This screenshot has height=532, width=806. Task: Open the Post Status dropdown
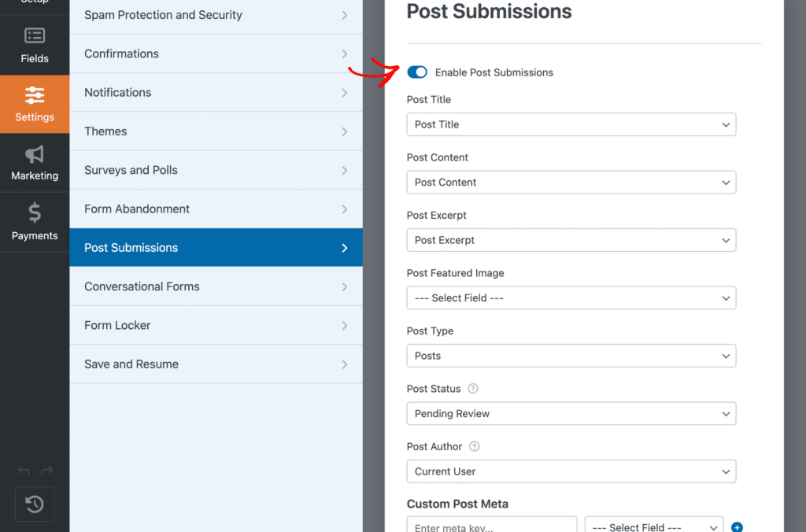[571, 414]
